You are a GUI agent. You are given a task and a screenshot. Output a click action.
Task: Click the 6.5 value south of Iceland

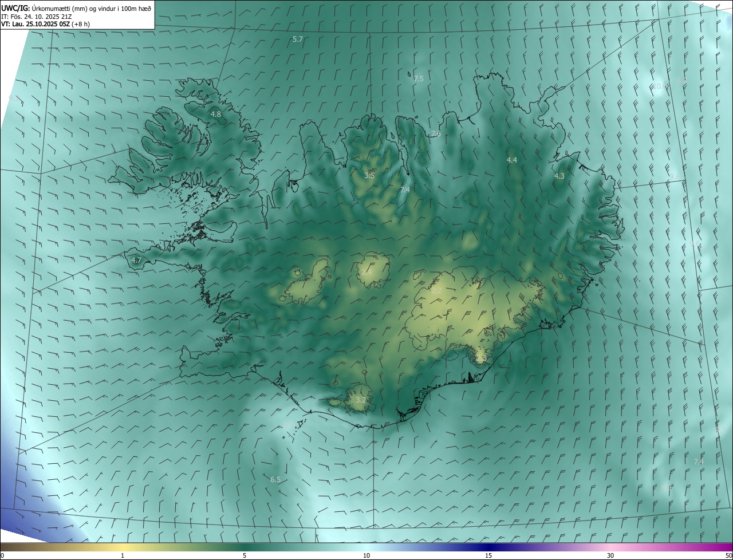[275, 479]
